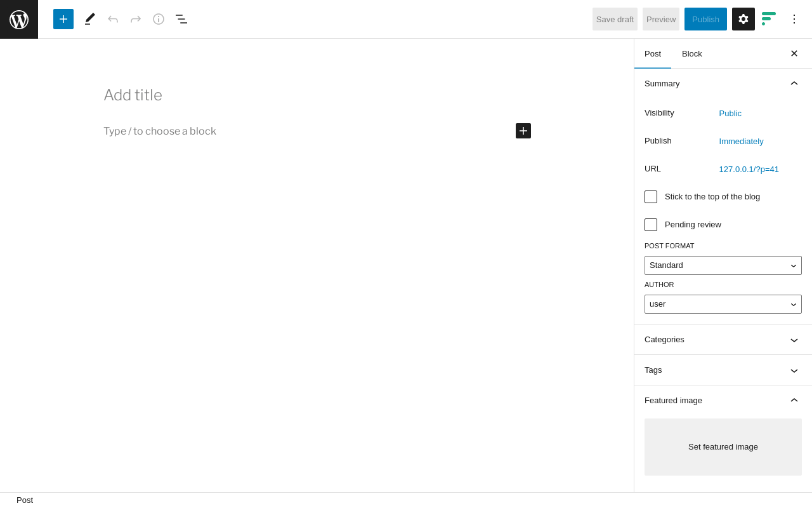Open the document Details info icon
The height and width of the screenshot is (508, 812).
(159, 19)
